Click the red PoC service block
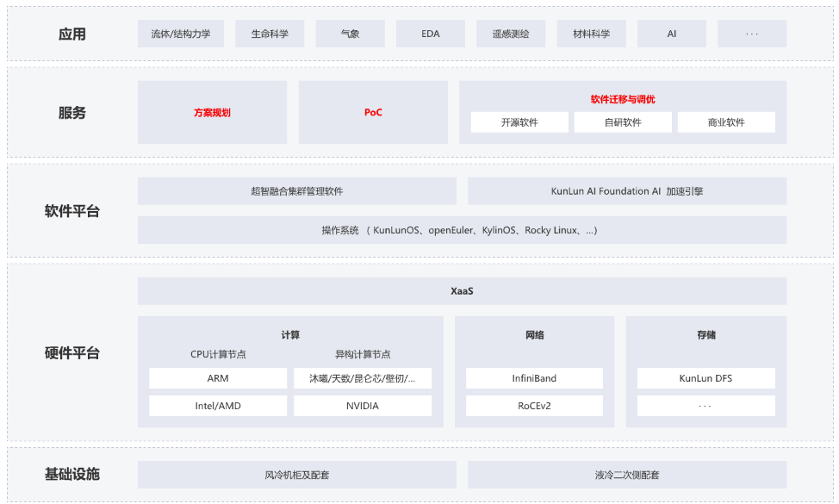839x504 pixels. tap(373, 112)
